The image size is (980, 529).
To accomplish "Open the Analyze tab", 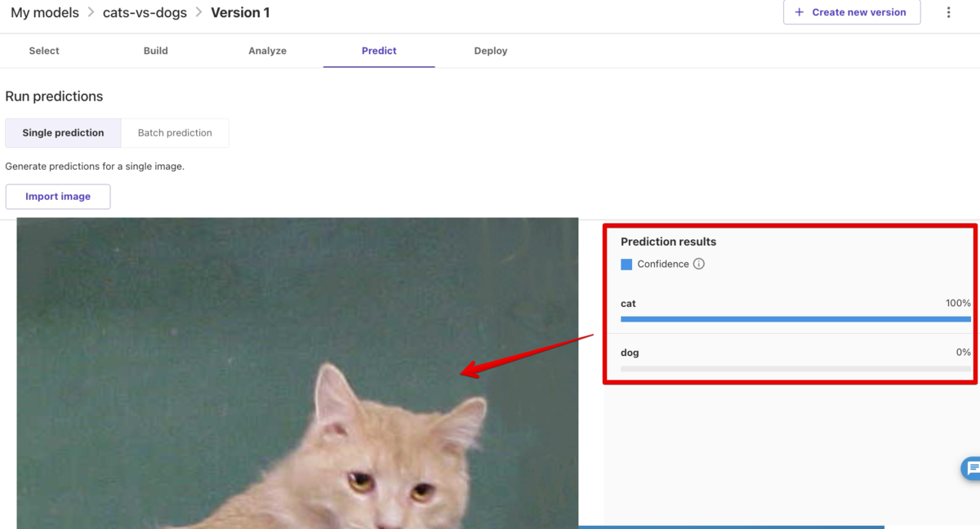I will tap(268, 51).
